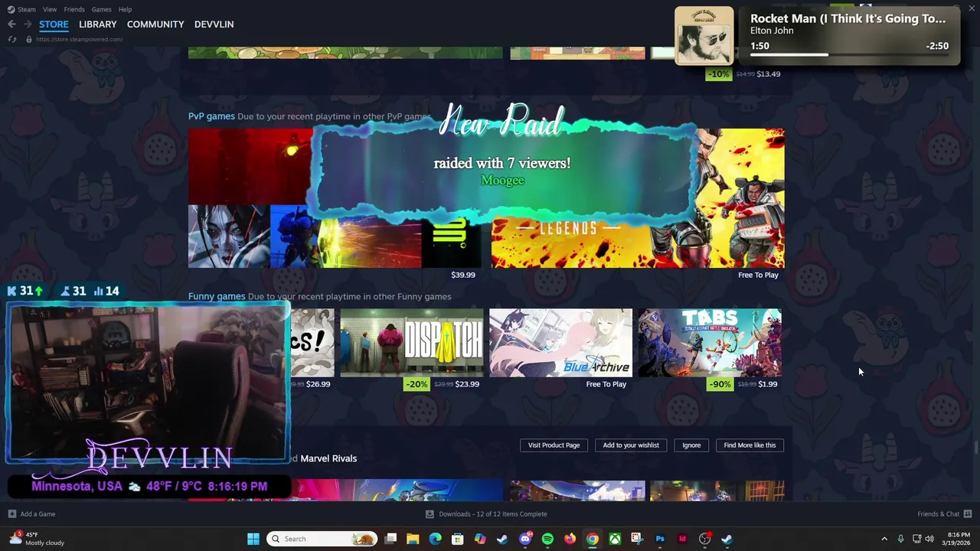Image resolution: width=980 pixels, height=551 pixels.
Task: Launch File Explorer from the taskbar
Action: click(x=413, y=539)
